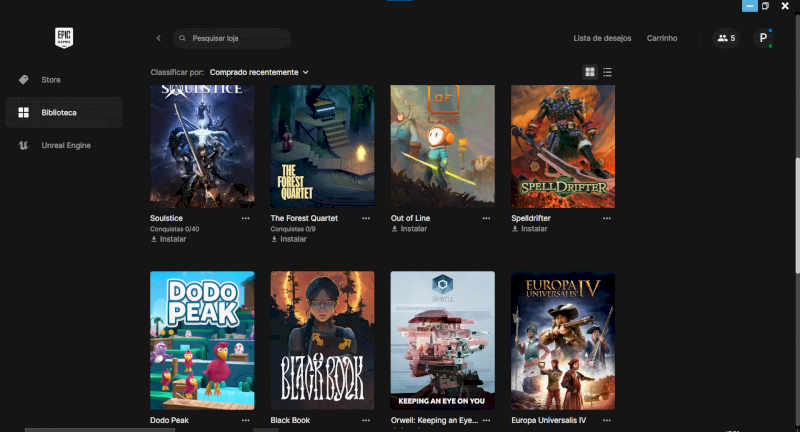The image size is (800, 432).
Task: Open the Dodo Peak cover
Action: [x=202, y=340]
